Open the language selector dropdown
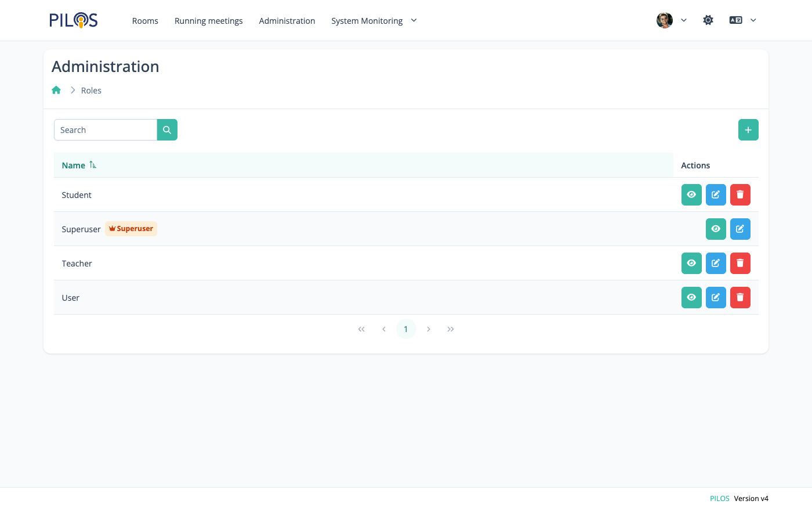The width and height of the screenshot is (812, 508). [743, 20]
